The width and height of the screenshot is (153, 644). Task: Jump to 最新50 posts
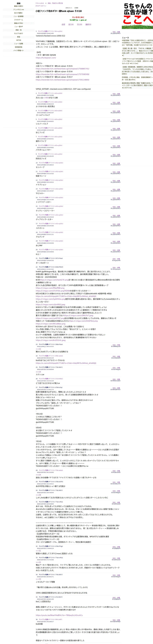tap(88, 24)
